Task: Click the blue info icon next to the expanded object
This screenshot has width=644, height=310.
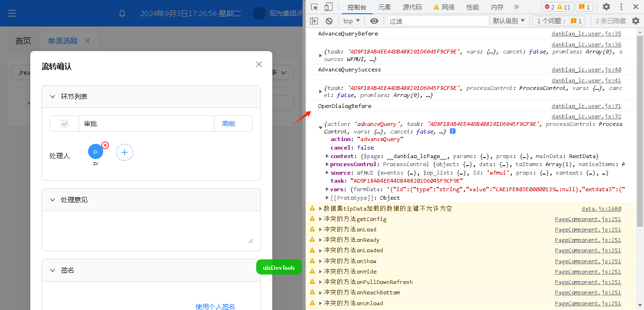Action: (453, 131)
